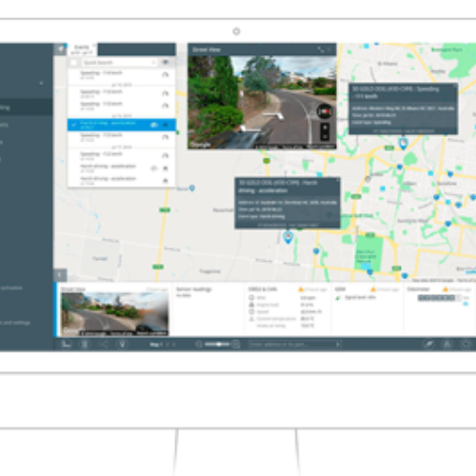This screenshot has height=476, width=476.
Task: Zoom out within the Street view image
Action: (325, 136)
